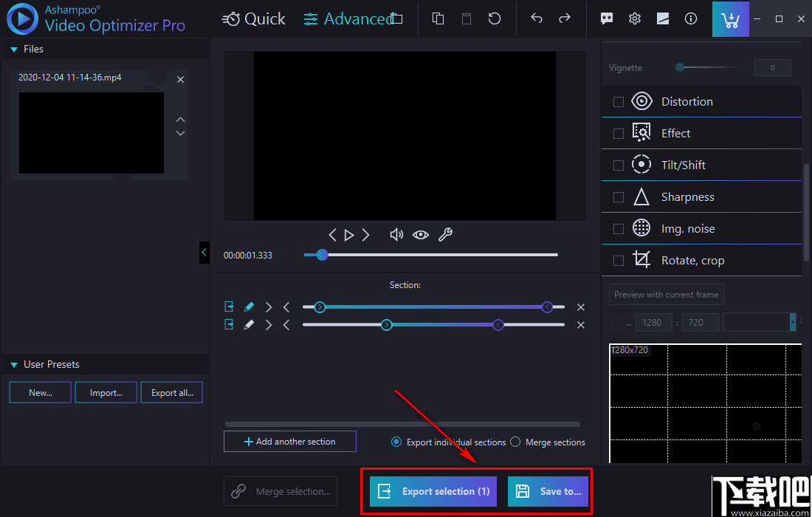
Task: Enable the Tilt/Shift checkbox
Action: coord(618,165)
